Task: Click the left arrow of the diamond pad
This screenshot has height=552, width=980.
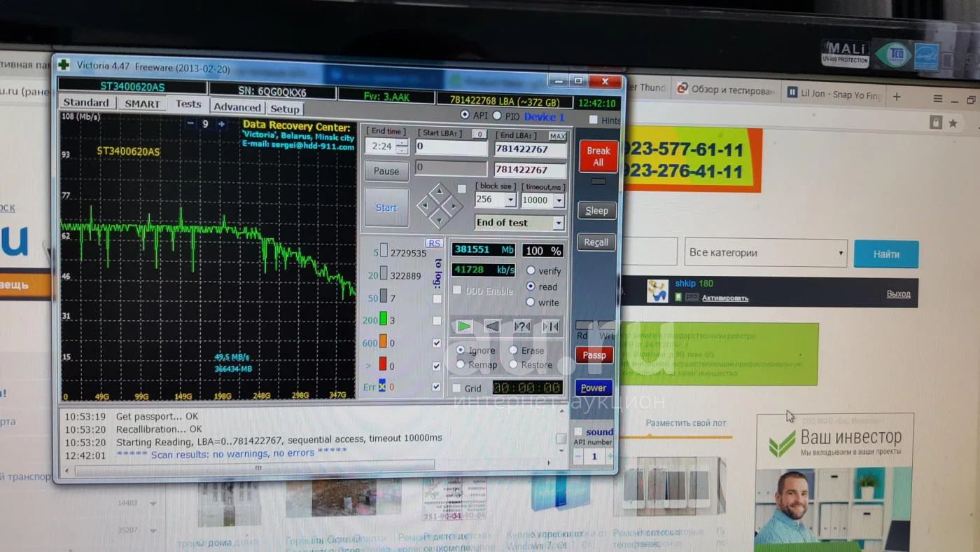Action: pos(424,205)
